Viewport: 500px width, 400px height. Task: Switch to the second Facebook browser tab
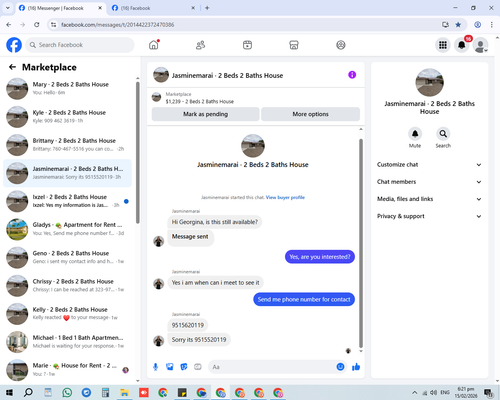(x=153, y=8)
